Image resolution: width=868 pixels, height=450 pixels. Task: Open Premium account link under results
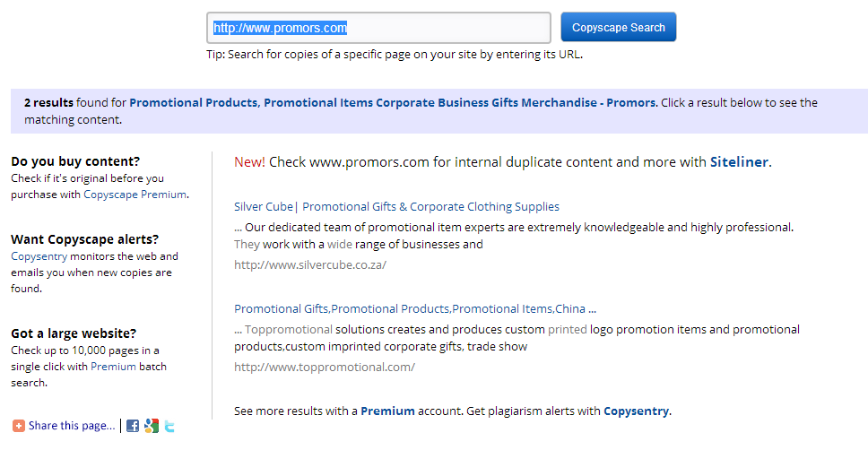pyautogui.click(x=387, y=411)
